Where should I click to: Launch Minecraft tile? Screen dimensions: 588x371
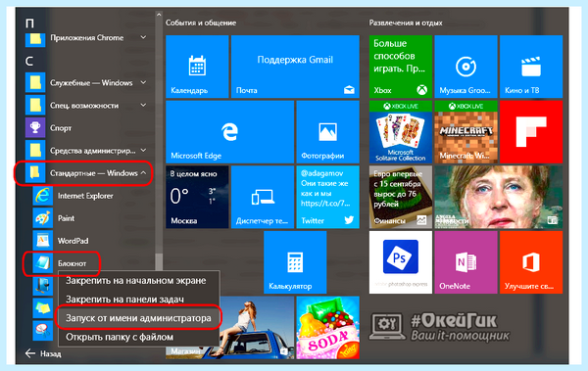click(465, 132)
